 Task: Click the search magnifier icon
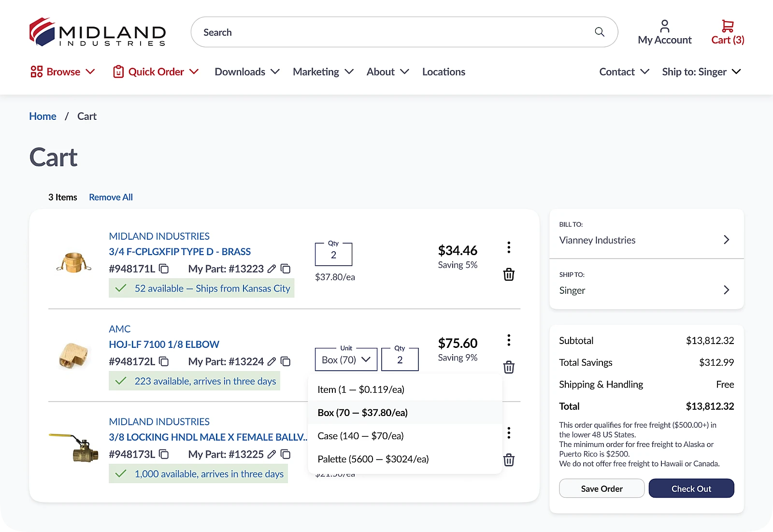[599, 32]
